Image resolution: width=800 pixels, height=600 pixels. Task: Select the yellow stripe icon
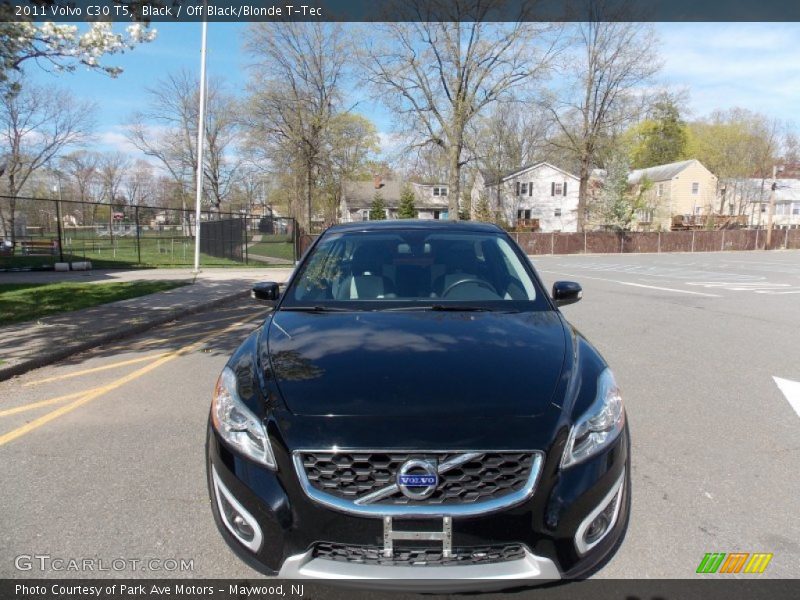[757, 564]
